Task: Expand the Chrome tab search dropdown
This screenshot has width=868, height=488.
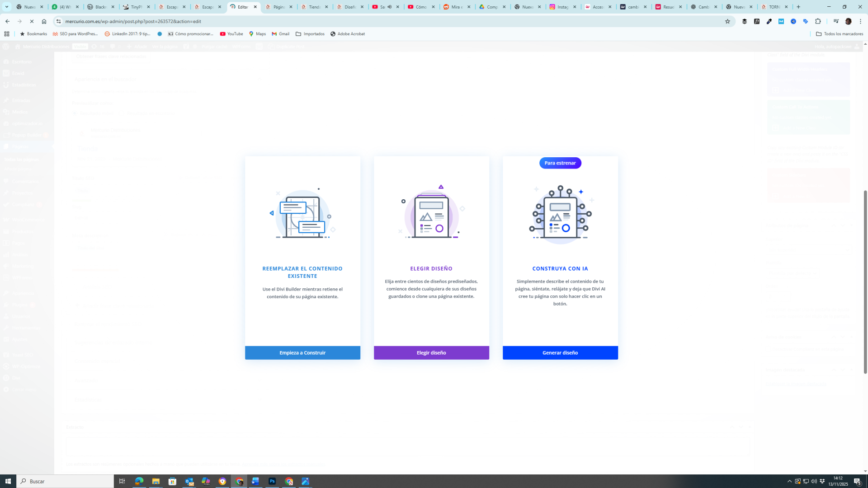Action: pyautogui.click(x=7, y=7)
